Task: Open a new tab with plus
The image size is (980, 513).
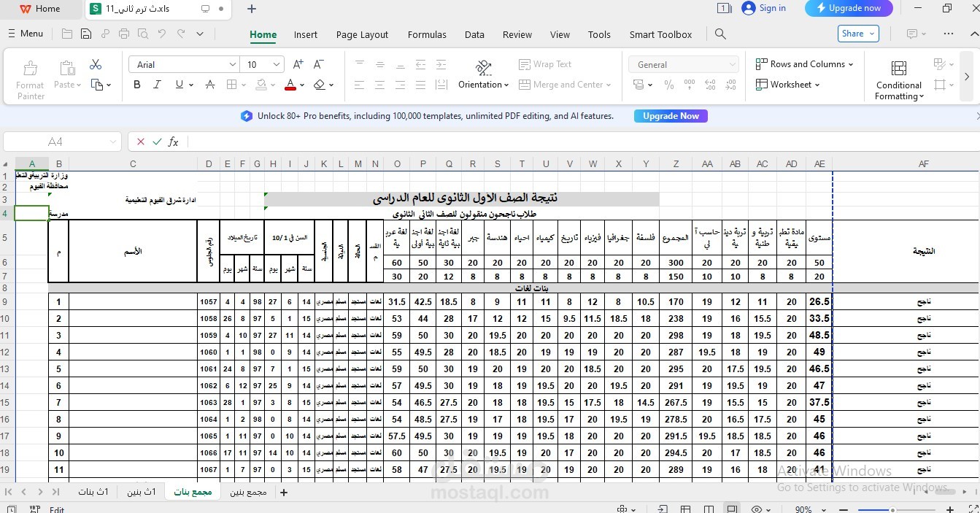Action: 252,9
